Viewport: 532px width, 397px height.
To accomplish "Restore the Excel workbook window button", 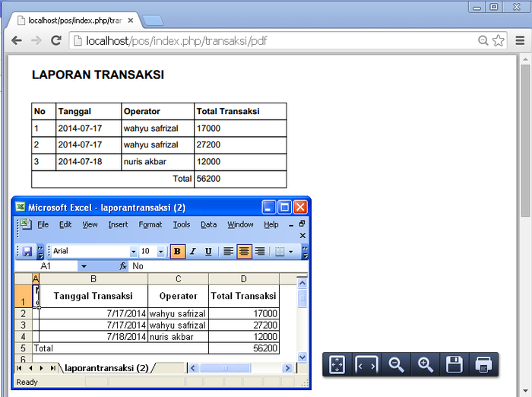I will click(302, 224).
